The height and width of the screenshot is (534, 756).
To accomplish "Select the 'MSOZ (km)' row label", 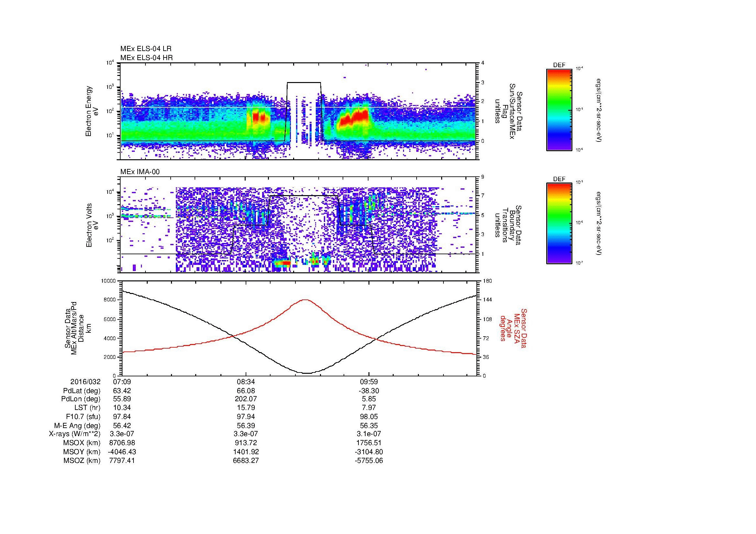I will coord(82,461).
